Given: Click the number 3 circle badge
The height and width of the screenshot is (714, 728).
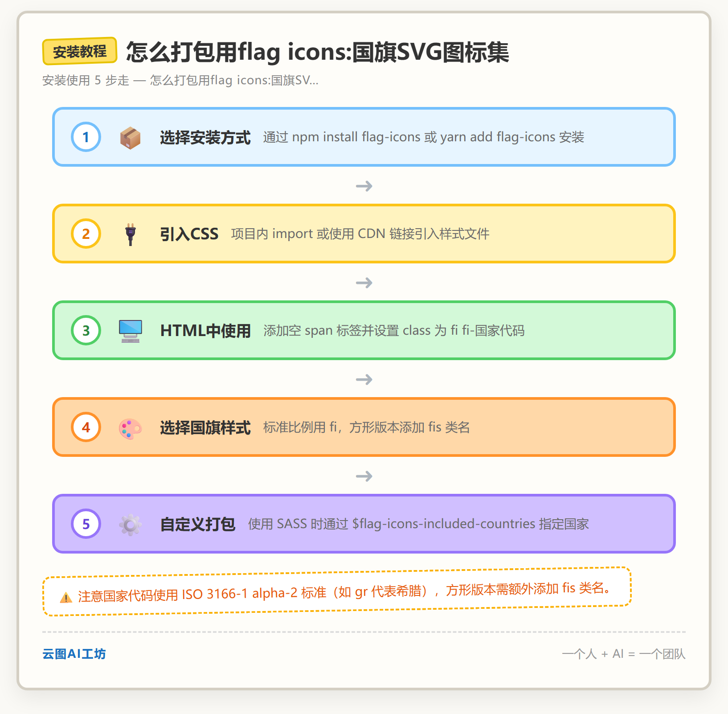Looking at the screenshot, I should (86, 330).
